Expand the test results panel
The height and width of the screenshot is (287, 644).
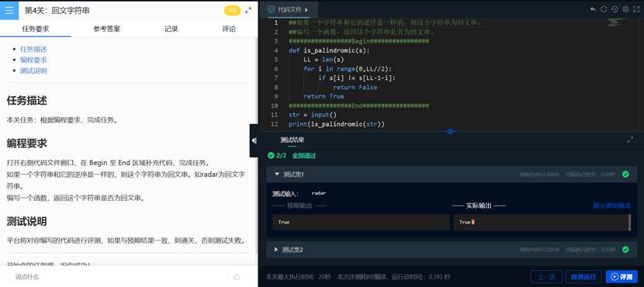tap(630, 140)
